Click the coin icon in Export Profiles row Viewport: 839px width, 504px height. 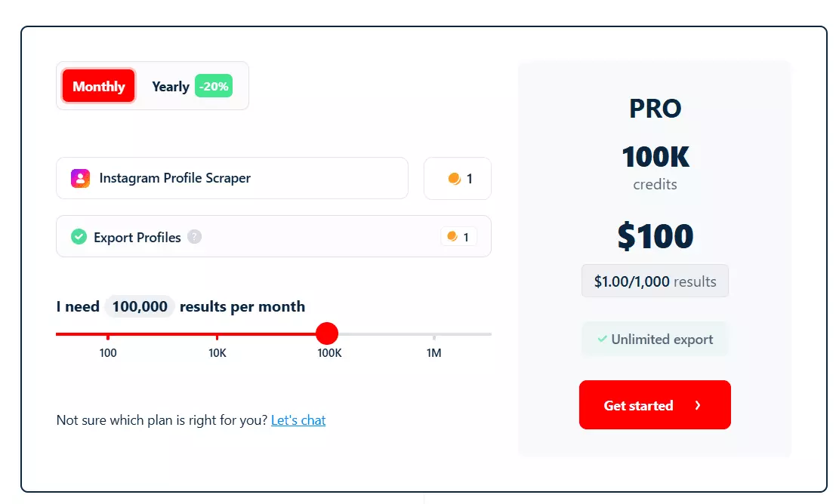point(454,236)
